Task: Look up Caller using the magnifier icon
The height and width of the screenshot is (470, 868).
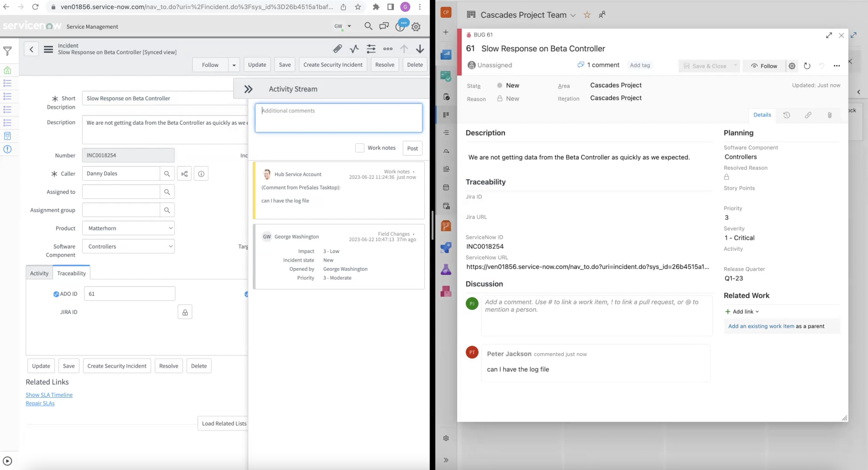Action: point(167,174)
